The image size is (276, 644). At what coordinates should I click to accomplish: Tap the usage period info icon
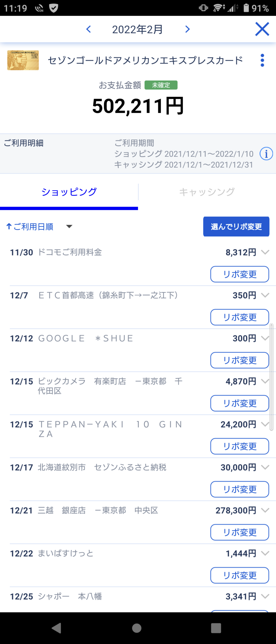[266, 153]
